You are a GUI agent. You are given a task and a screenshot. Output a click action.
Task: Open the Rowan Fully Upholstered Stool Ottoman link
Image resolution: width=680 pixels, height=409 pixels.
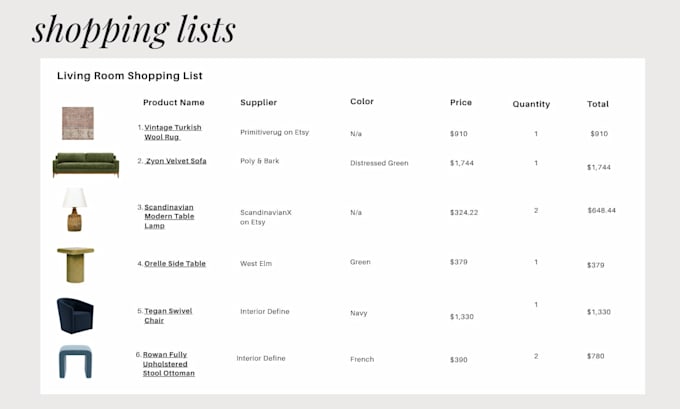[x=169, y=364]
